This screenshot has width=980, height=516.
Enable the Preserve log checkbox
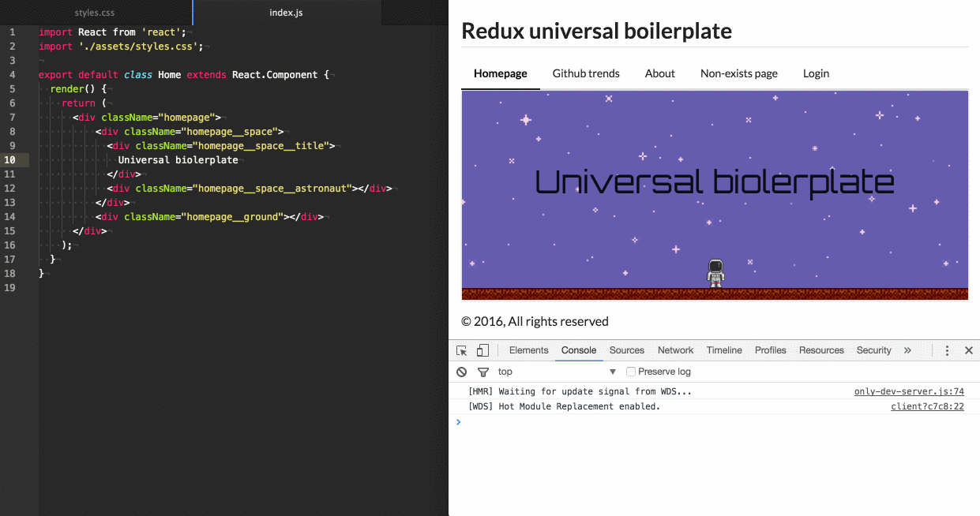click(631, 372)
